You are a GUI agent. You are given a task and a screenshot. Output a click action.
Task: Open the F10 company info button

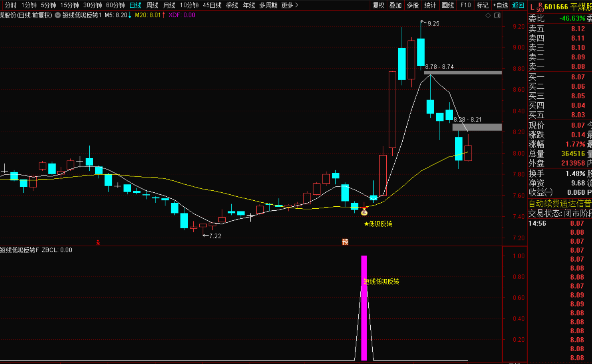click(x=465, y=5)
